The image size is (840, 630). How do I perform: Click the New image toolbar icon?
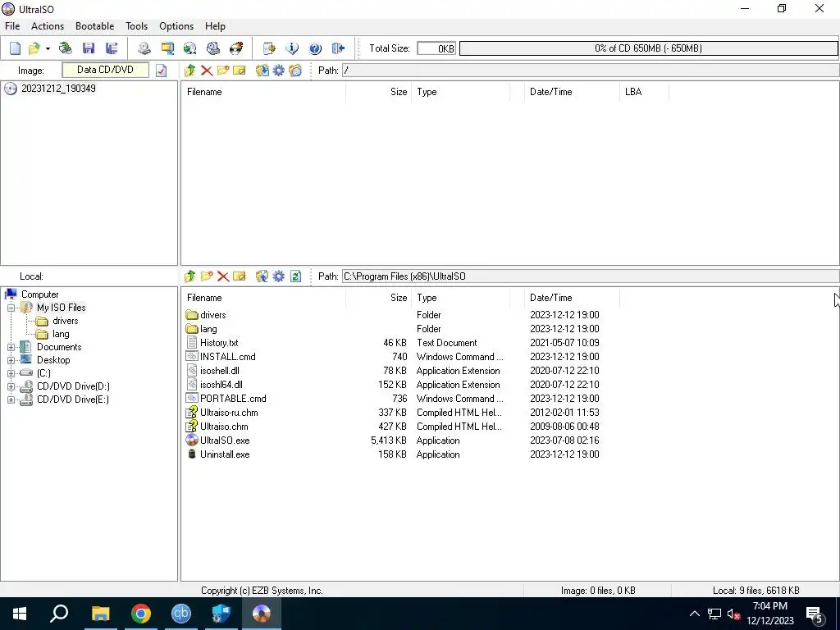[x=15, y=48]
